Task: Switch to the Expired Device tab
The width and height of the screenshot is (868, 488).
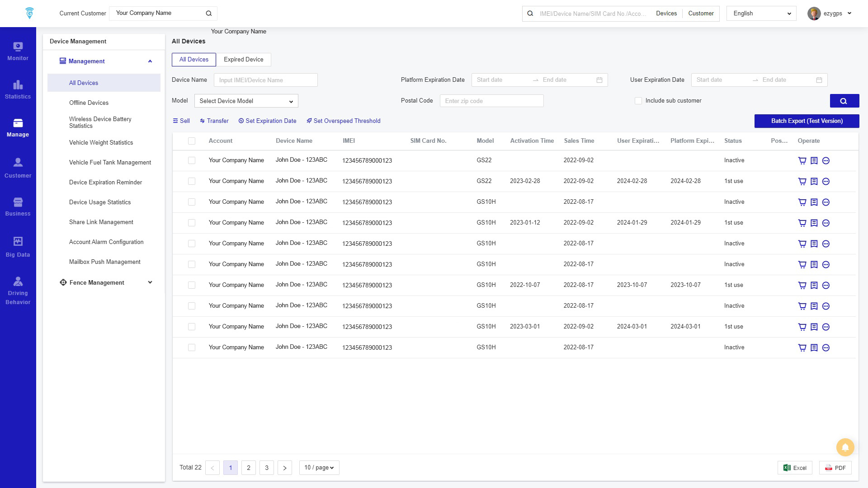Action: [243, 60]
